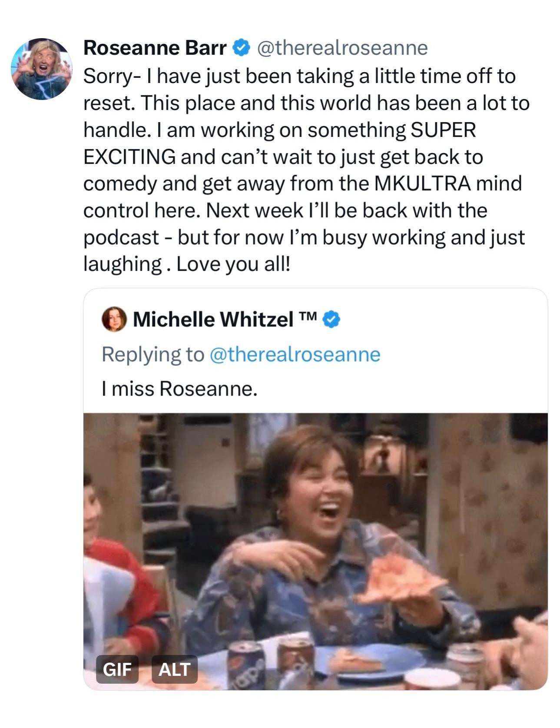Click the 'Replying to' label text

(x=152, y=354)
